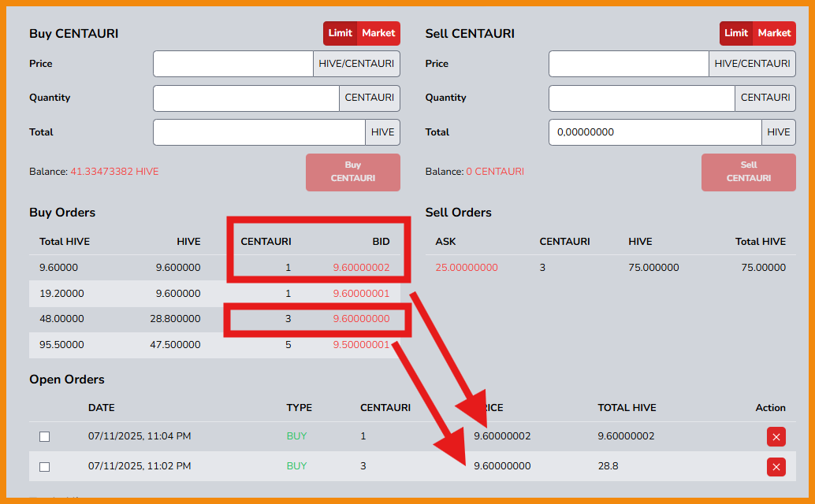Click the 28.8 total in Open Orders
The height and width of the screenshot is (504, 815).
point(608,466)
